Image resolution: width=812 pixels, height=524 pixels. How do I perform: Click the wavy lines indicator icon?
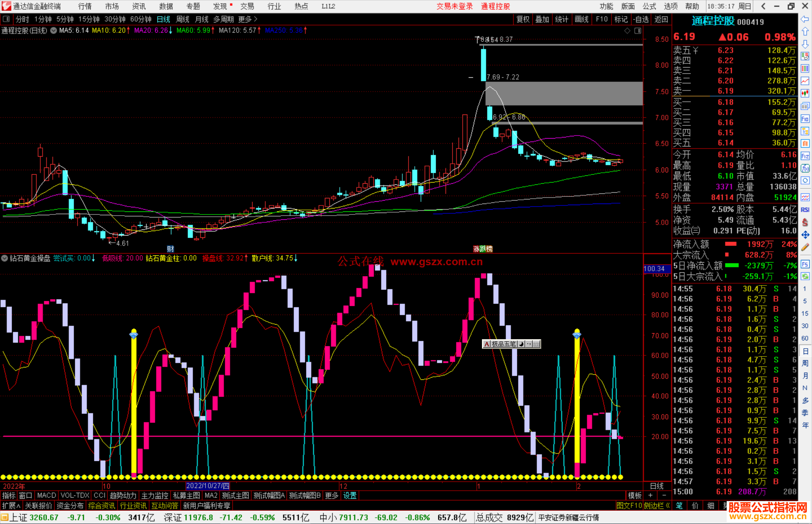point(805,197)
